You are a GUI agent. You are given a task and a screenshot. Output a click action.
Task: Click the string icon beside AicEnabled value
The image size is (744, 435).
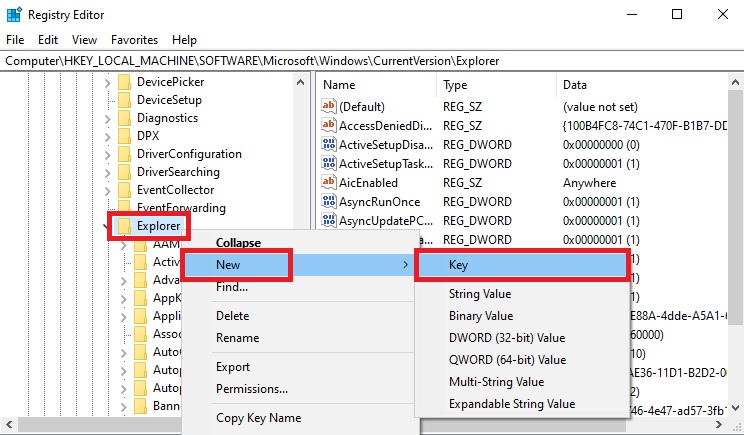(328, 182)
